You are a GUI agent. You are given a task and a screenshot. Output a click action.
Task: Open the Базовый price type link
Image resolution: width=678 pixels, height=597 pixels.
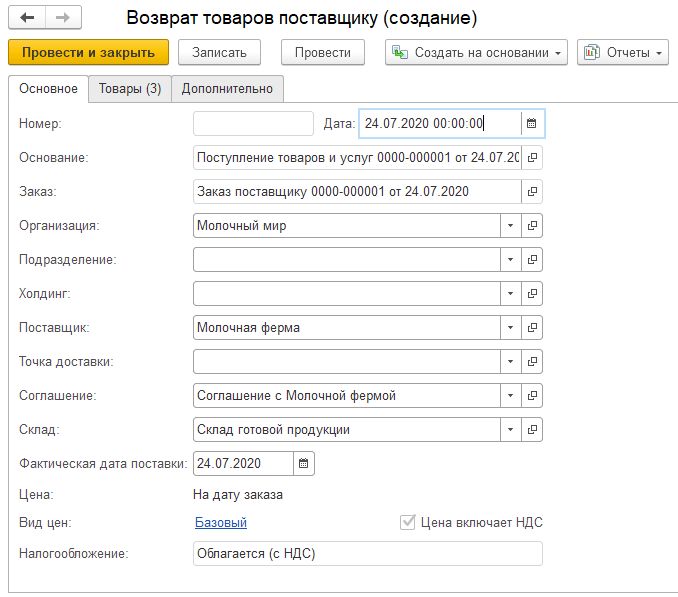(x=220, y=522)
